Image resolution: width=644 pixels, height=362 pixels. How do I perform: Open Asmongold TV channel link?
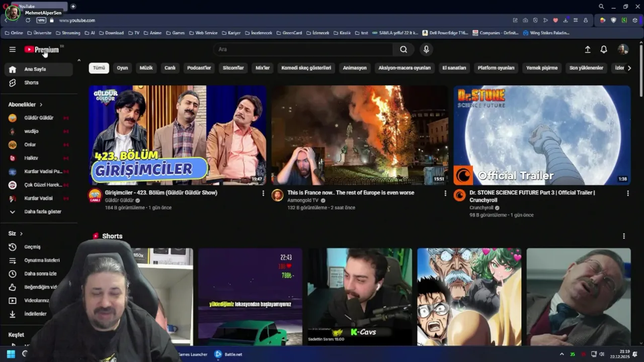pos(303,200)
